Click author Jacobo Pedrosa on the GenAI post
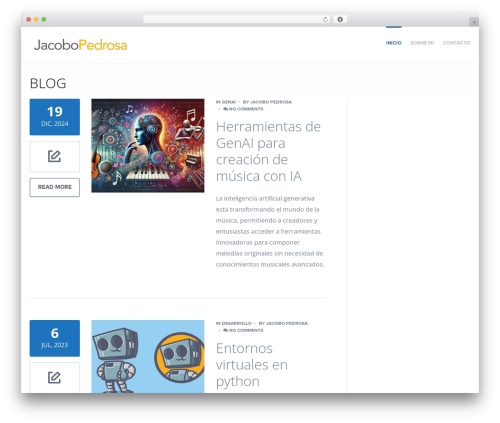Image resolution: width=500 pixels, height=423 pixels. [271, 102]
